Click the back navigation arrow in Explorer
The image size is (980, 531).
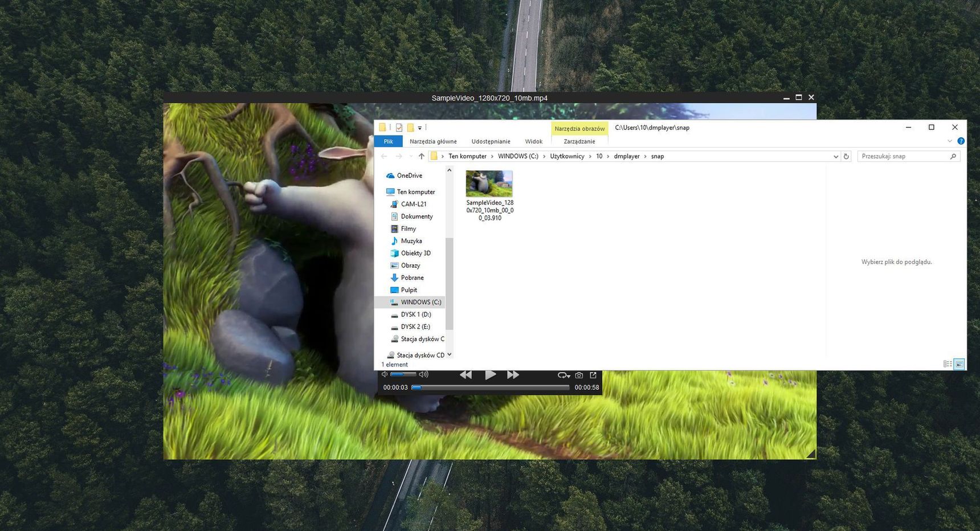click(384, 156)
